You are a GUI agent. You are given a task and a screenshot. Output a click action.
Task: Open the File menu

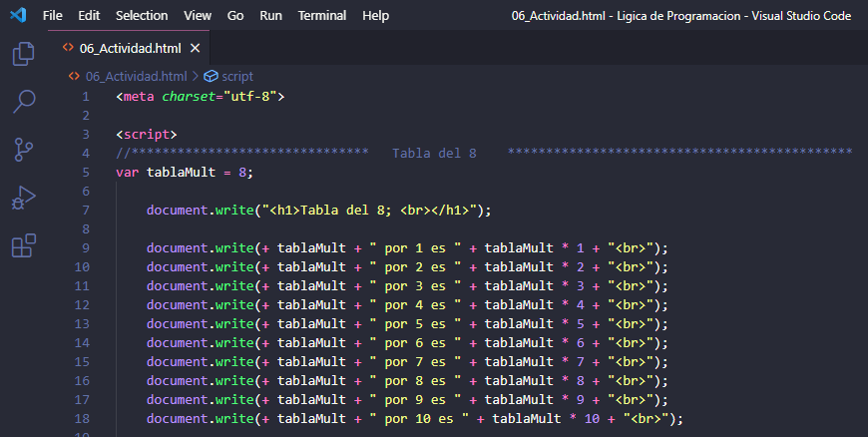pyautogui.click(x=53, y=16)
